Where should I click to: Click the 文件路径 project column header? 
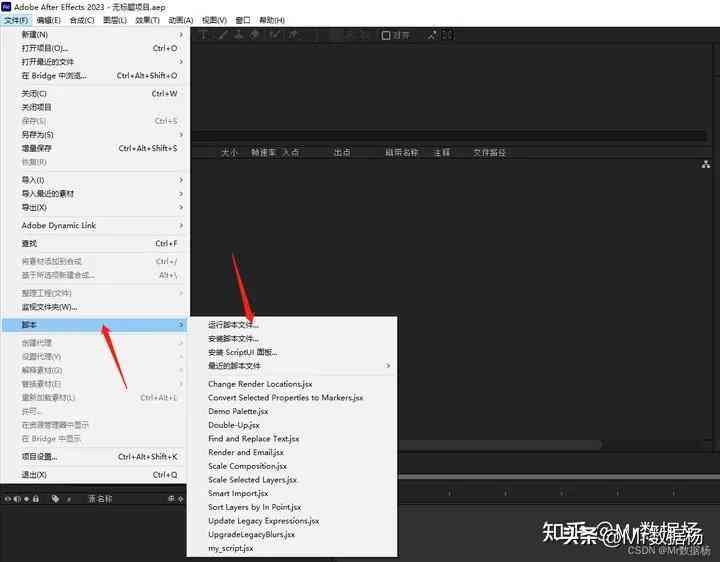[x=489, y=152]
